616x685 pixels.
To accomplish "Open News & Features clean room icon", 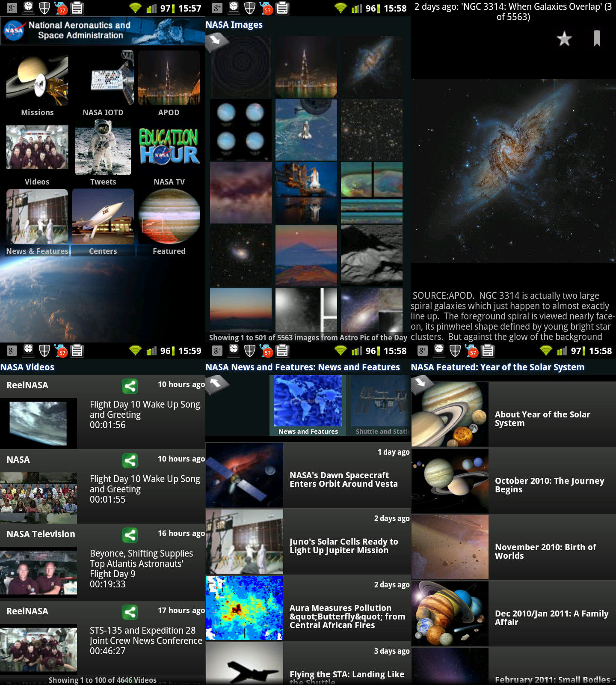I will pyautogui.click(x=37, y=217).
